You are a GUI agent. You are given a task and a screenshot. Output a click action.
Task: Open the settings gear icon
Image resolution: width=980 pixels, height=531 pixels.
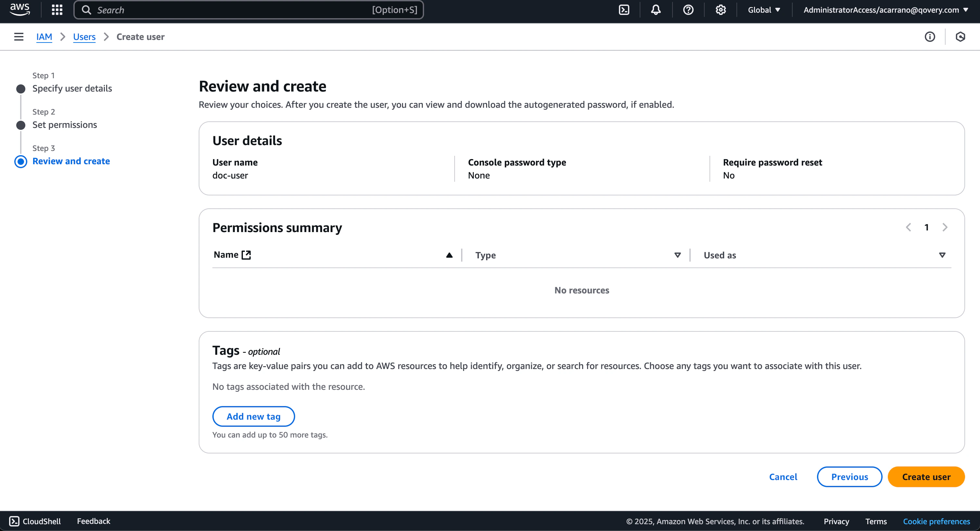[720, 9]
